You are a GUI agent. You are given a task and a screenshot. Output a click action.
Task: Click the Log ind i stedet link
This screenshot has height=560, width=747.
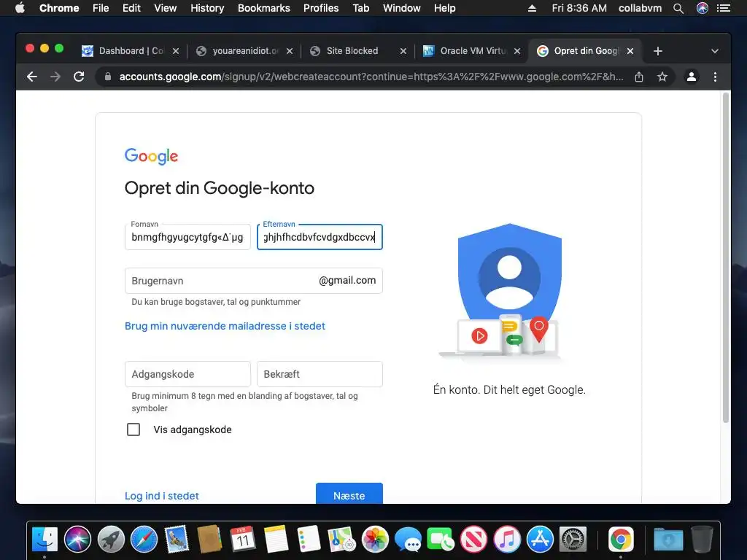click(x=161, y=496)
